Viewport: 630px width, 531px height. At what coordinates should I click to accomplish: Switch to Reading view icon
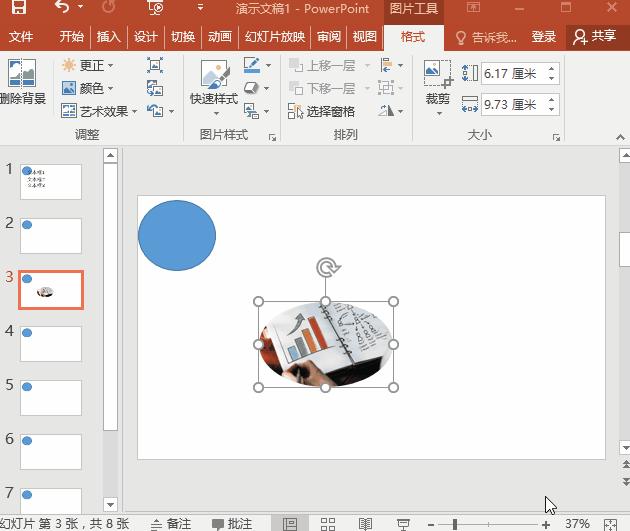point(366,523)
